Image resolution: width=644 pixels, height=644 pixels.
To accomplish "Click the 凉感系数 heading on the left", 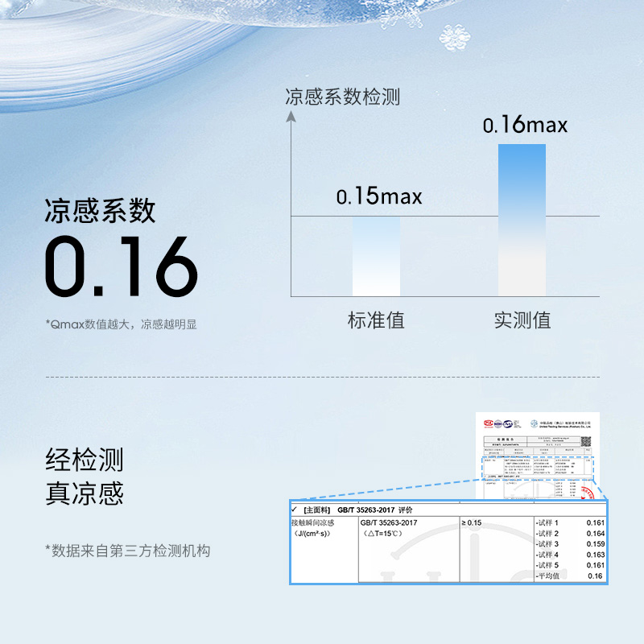I will pos(100,210).
